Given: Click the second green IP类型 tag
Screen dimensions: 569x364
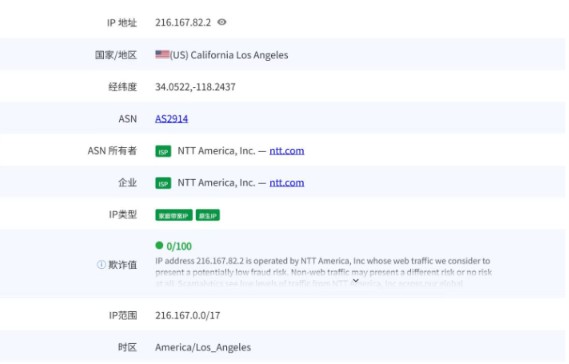Looking at the screenshot, I should [208, 215].
